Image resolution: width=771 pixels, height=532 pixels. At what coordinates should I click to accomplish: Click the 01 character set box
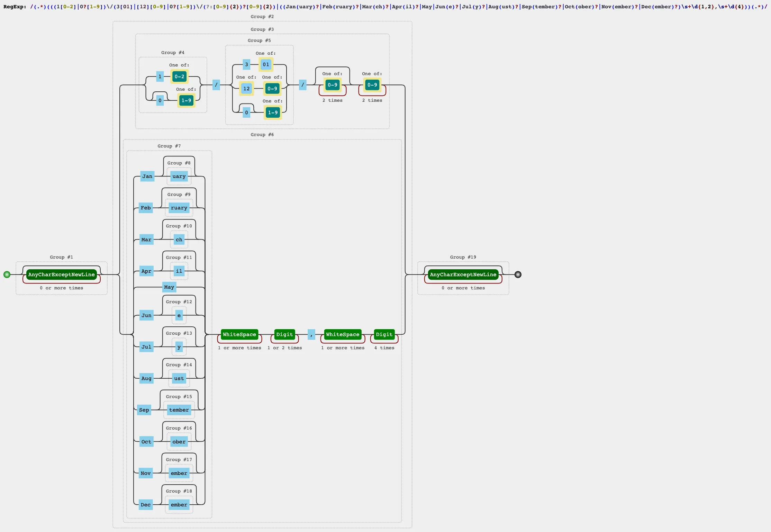(266, 64)
